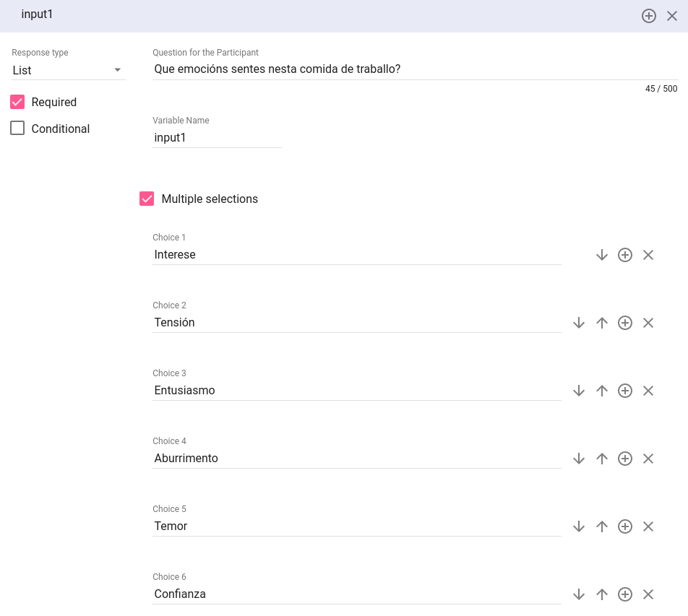Click the Choice 6 Confianza text field

point(356,594)
